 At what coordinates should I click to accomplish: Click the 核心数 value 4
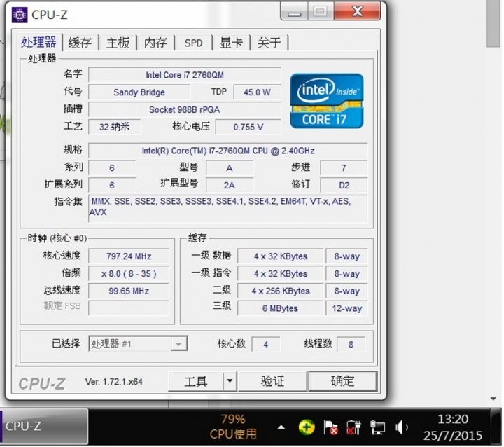(x=266, y=345)
